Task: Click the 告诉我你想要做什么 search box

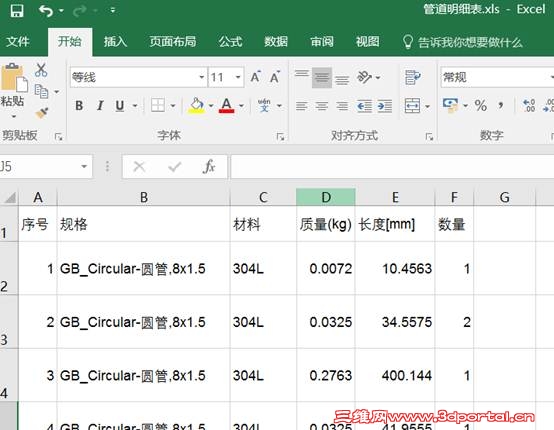Action: click(x=462, y=42)
